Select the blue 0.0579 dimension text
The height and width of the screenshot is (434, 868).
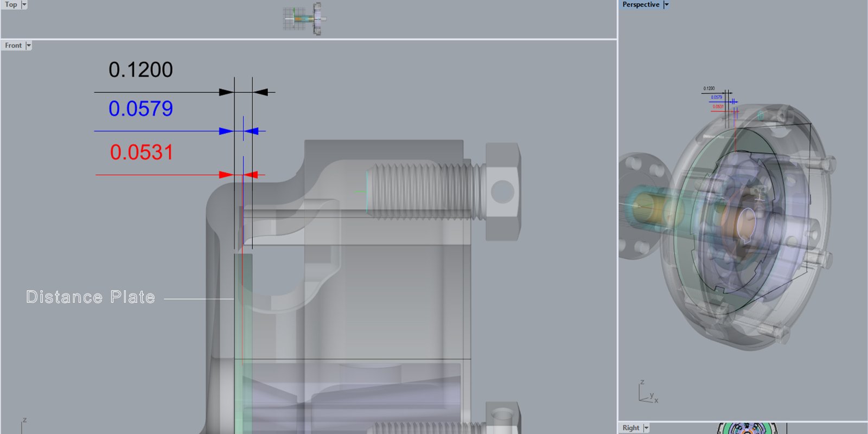pos(141,109)
